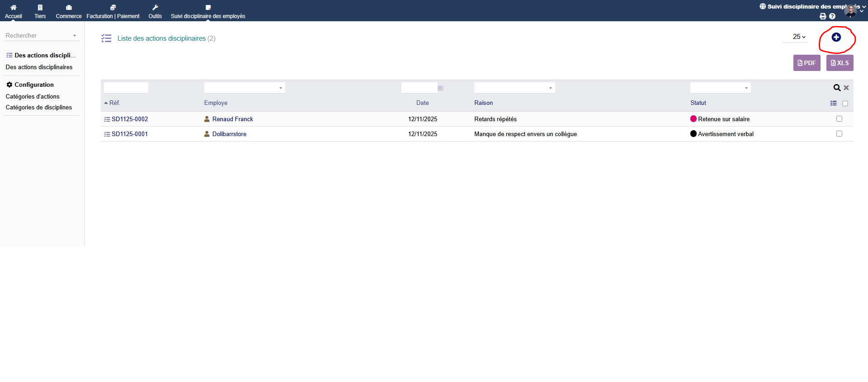Viewport: 868px width, 382px height.
Task: Check the box for row SD1125-0002
Action: pos(839,119)
